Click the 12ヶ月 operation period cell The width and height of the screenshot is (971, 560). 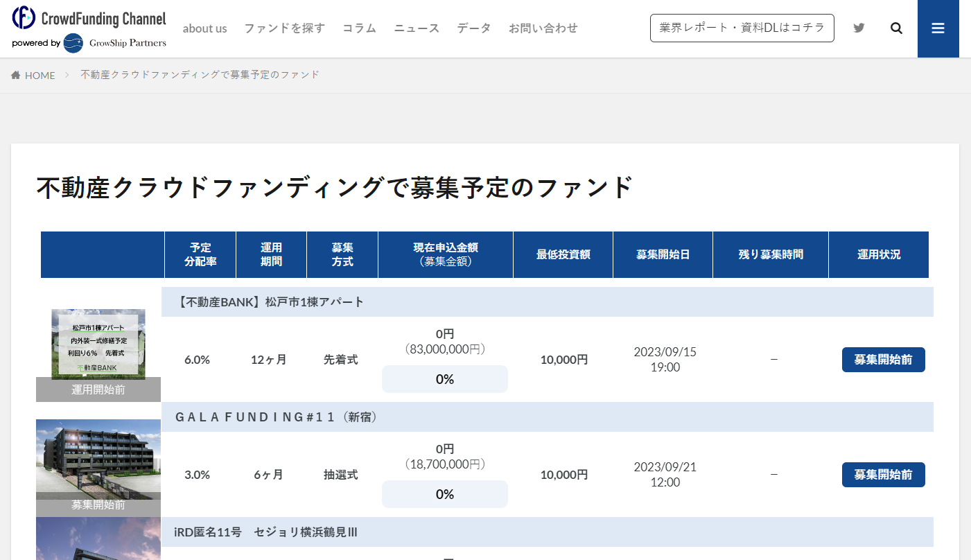coord(269,360)
